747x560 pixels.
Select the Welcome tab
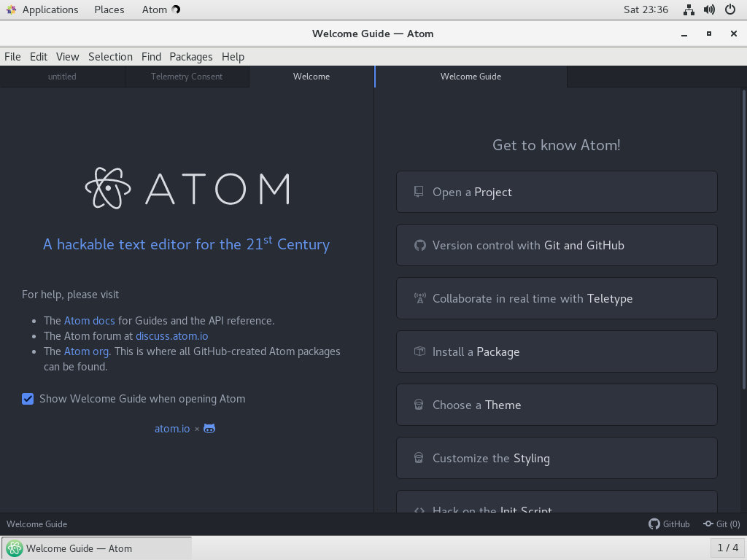click(311, 77)
